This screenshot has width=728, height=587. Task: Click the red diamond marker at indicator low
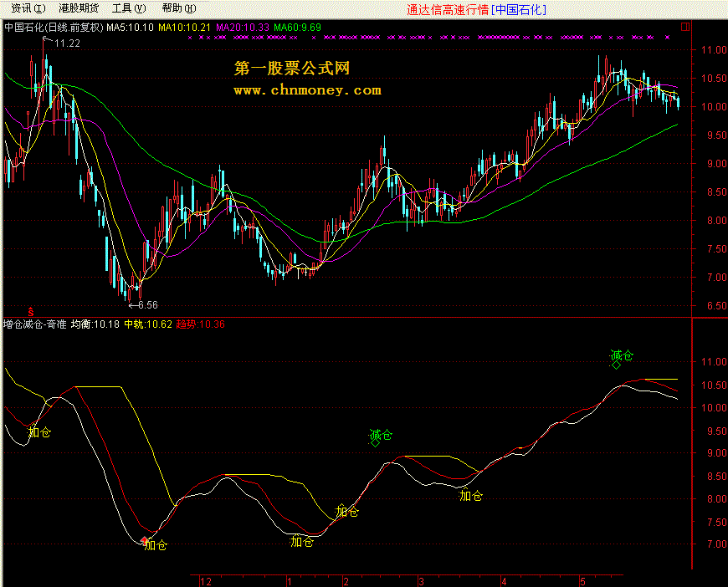click(x=145, y=539)
